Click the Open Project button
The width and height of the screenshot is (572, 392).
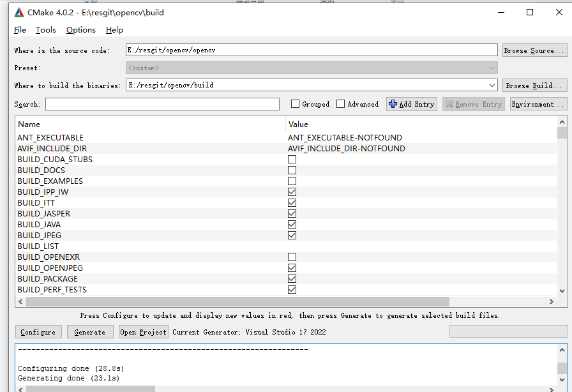144,332
